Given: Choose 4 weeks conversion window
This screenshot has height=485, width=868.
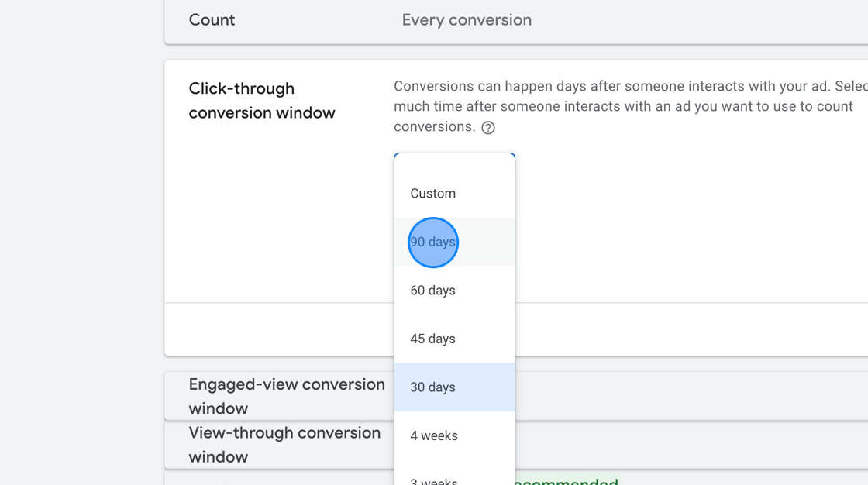Looking at the screenshot, I should (454, 435).
